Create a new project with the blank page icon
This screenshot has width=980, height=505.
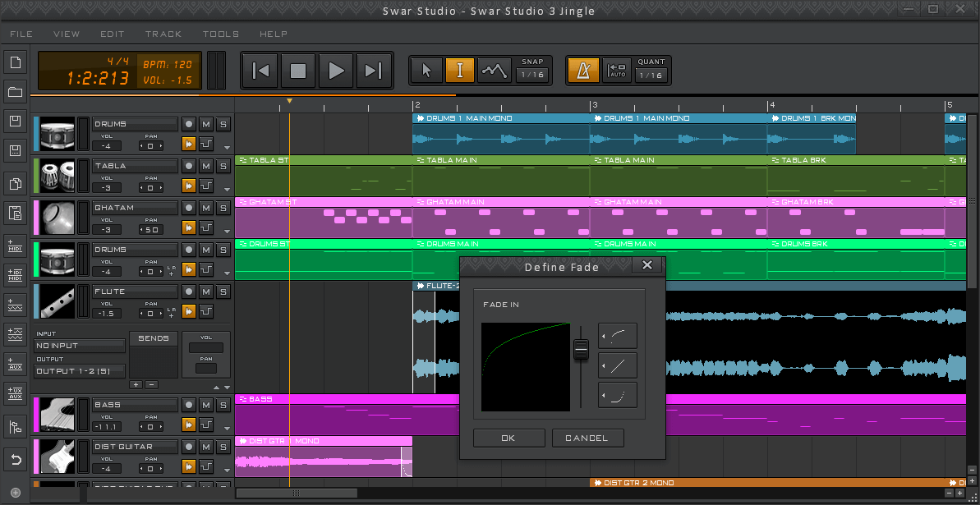(x=16, y=62)
